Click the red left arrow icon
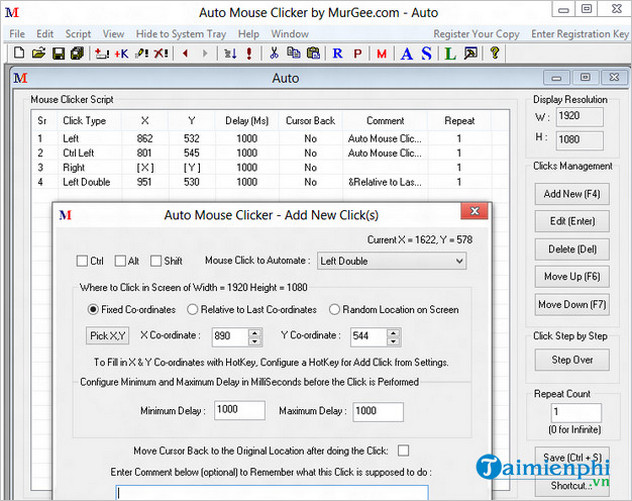 click(185, 53)
